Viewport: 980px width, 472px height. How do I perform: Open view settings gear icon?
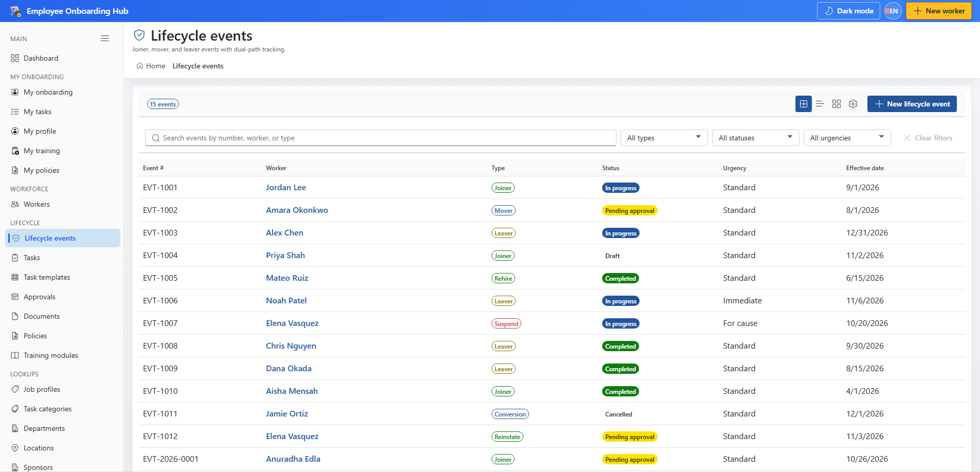pyautogui.click(x=853, y=104)
